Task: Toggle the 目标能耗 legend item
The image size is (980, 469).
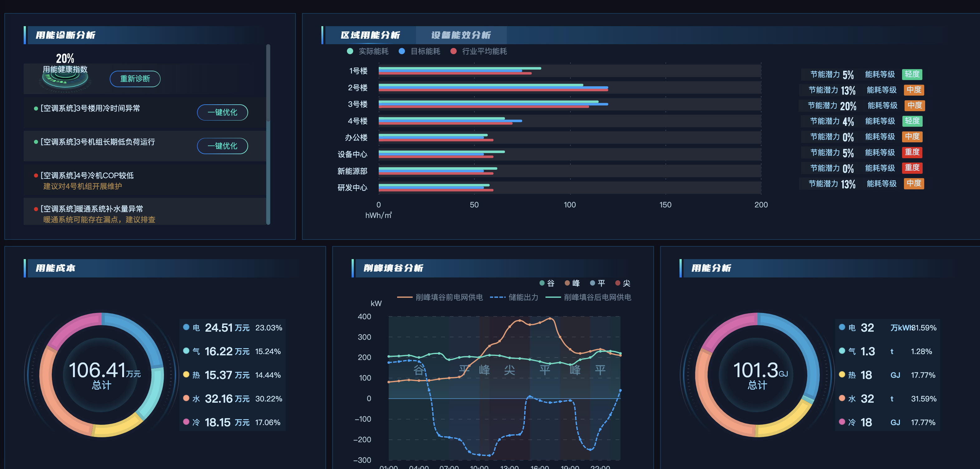Action: tap(419, 51)
